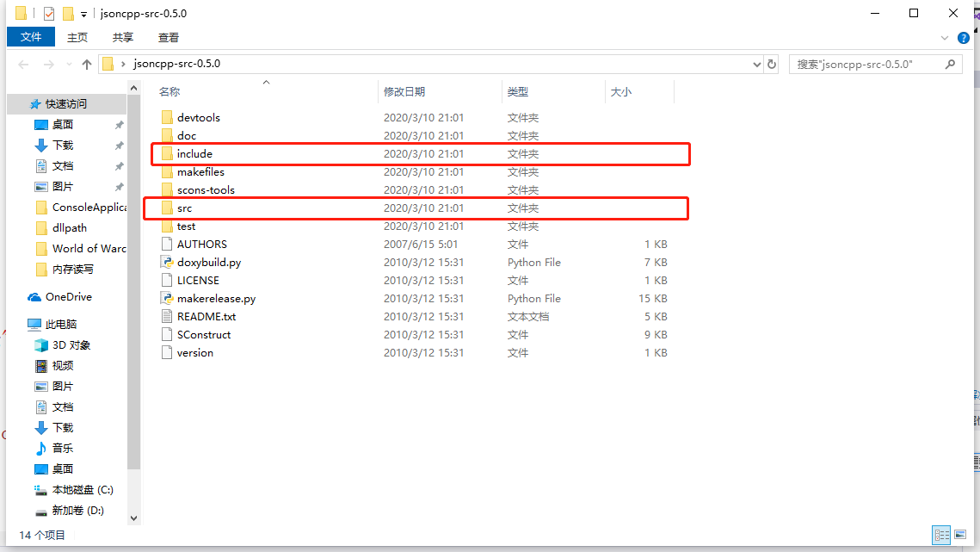This screenshot has width=980, height=552.
Task: Open the Help icon in the ribbon
Action: point(964,37)
